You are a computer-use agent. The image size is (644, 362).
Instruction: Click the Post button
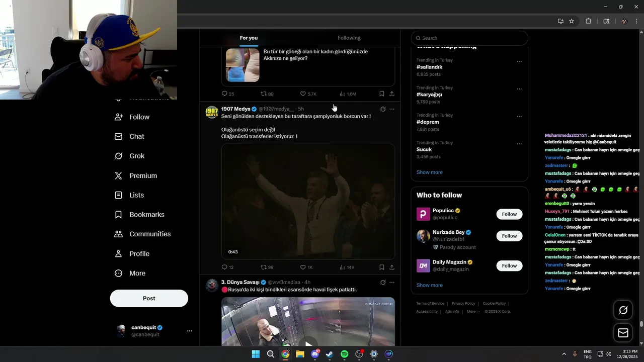149,298
